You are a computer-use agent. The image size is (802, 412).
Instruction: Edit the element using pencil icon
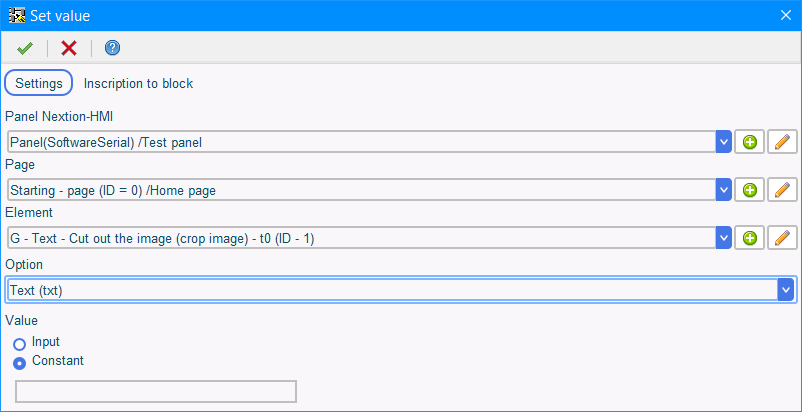tap(783, 238)
